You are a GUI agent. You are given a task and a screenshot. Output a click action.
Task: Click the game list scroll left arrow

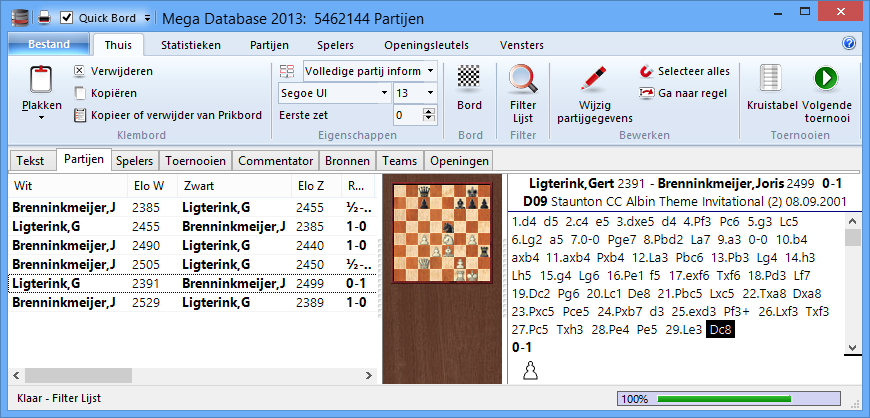[17, 376]
